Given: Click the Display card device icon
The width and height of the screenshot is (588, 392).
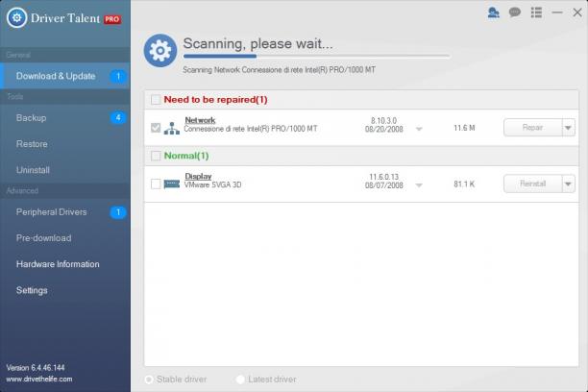Looking at the screenshot, I should (172, 184).
